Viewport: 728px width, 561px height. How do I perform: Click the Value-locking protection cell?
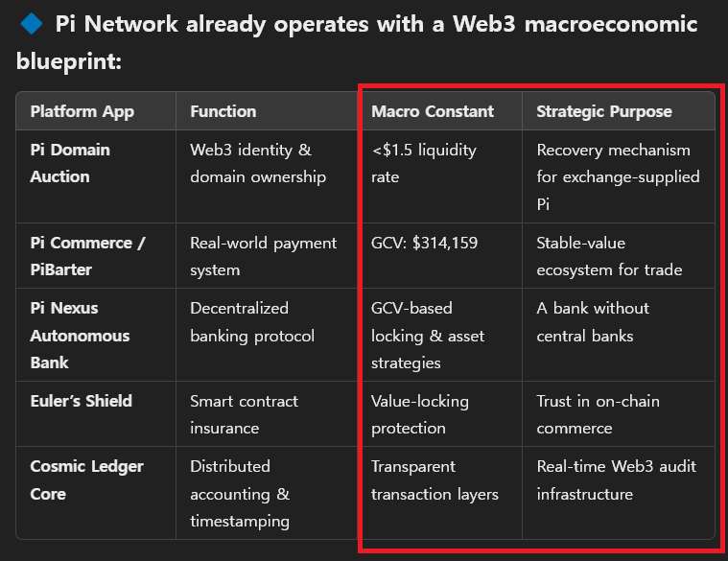click(x=417, y=414)
